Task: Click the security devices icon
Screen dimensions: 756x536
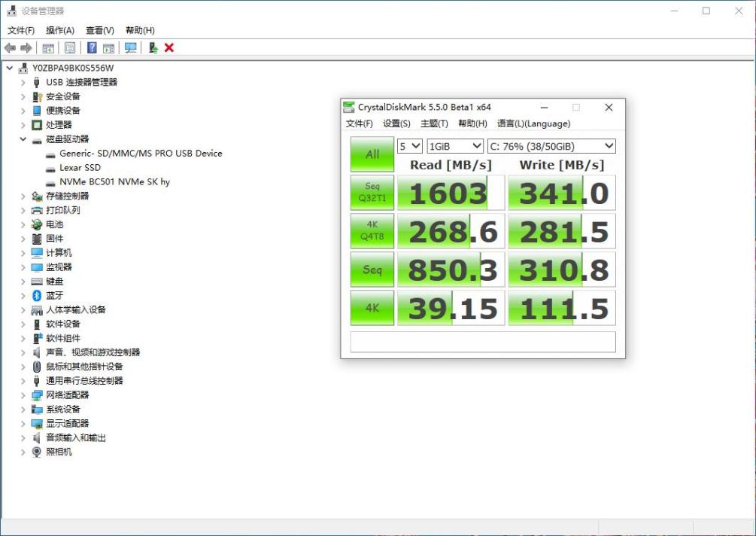Action: click(x=37, y=96)
